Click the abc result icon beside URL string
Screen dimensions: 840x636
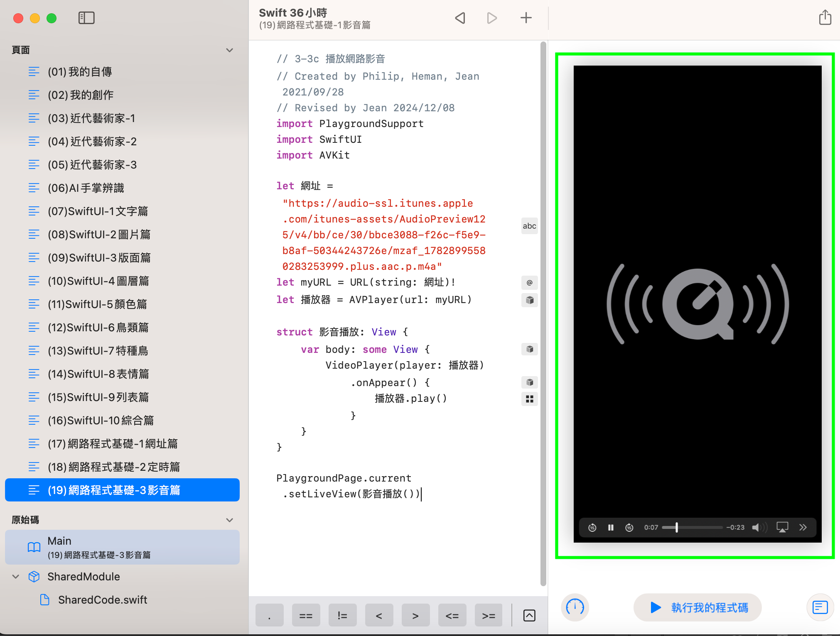pyautogui.click(x=529, y=226)
